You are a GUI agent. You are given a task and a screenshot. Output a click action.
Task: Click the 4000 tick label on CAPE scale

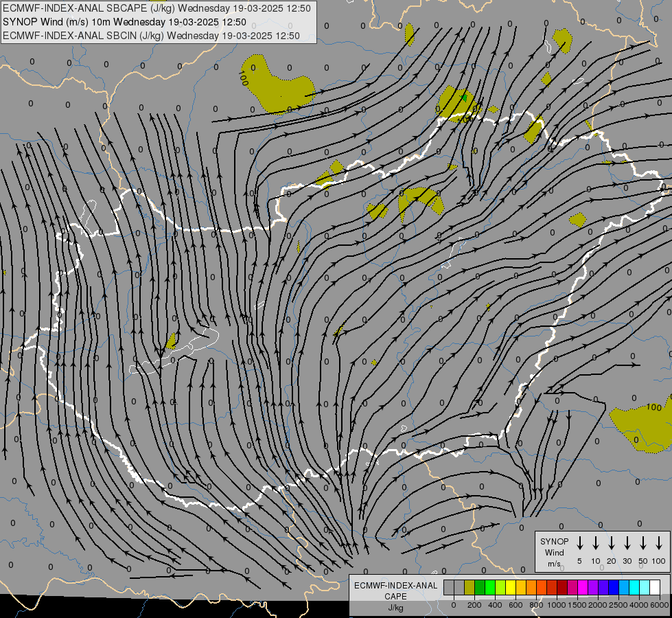click(x=639, y=605)
